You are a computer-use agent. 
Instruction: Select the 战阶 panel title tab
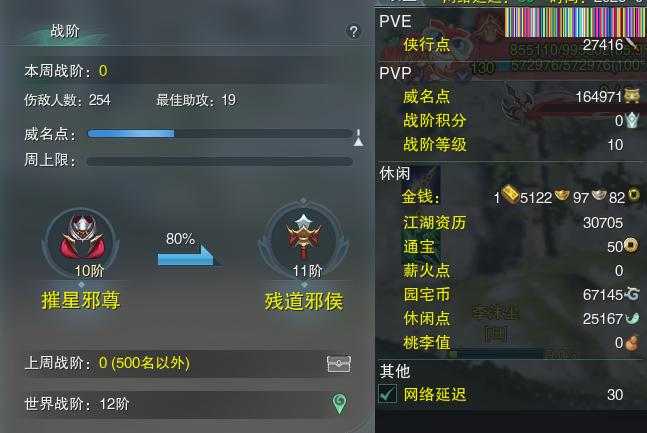pyautogui.click(x=65, y=31)
